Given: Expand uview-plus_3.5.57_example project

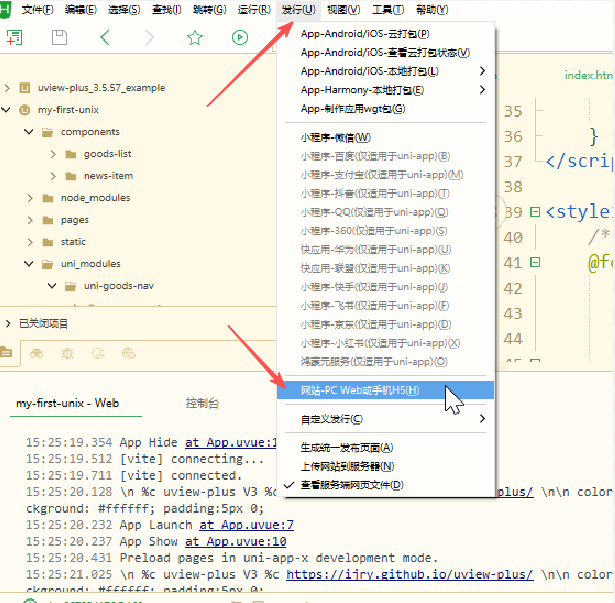Looking at the screenshot, I should point(7,87).
